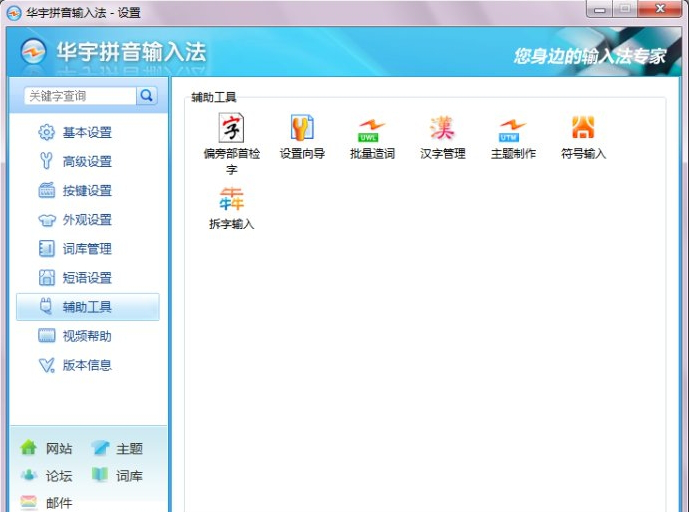
Task: Click the green house 网站 icon
Action: pyautogui.click(x=29, y=448)
